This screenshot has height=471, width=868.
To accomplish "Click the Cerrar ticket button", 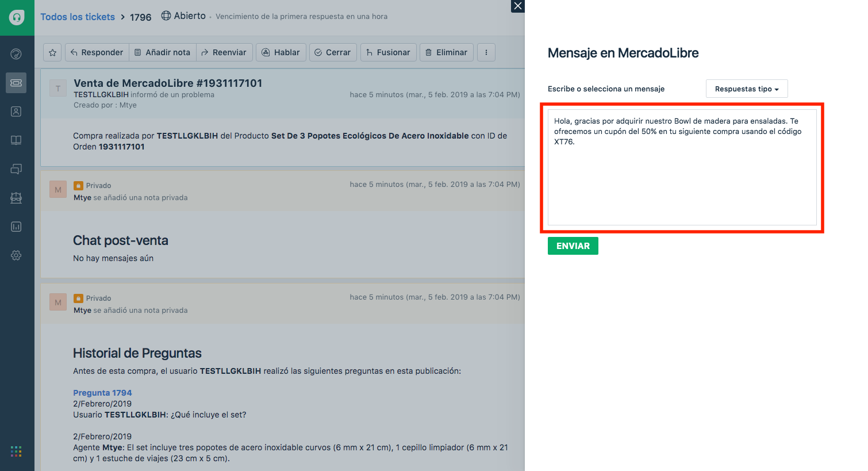I will (x=333, y=52).
